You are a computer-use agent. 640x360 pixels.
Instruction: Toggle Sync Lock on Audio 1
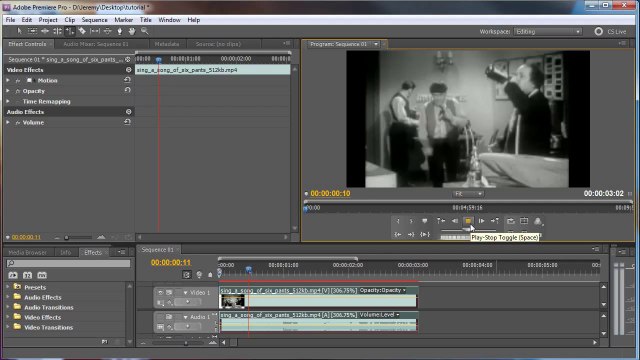tap(169, 317)
